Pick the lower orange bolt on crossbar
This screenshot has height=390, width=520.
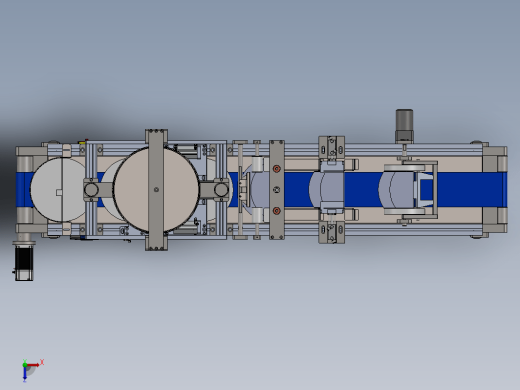(277, 211)
